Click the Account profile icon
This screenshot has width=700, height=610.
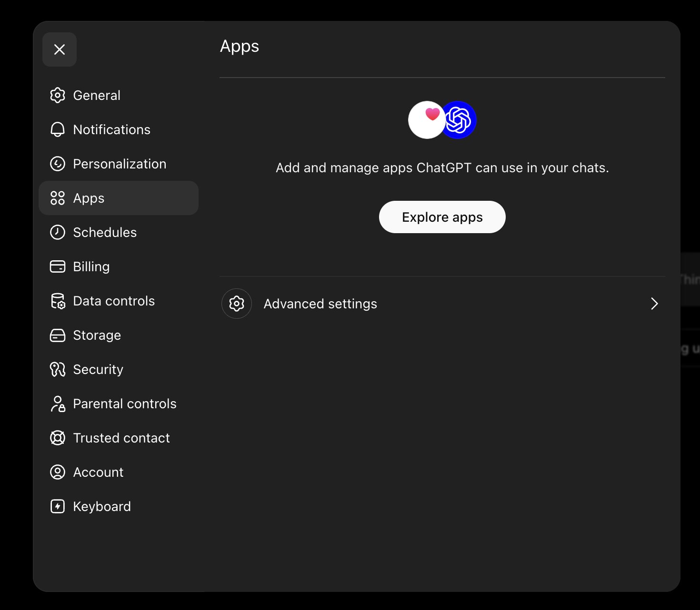click(x=58, y=472)
